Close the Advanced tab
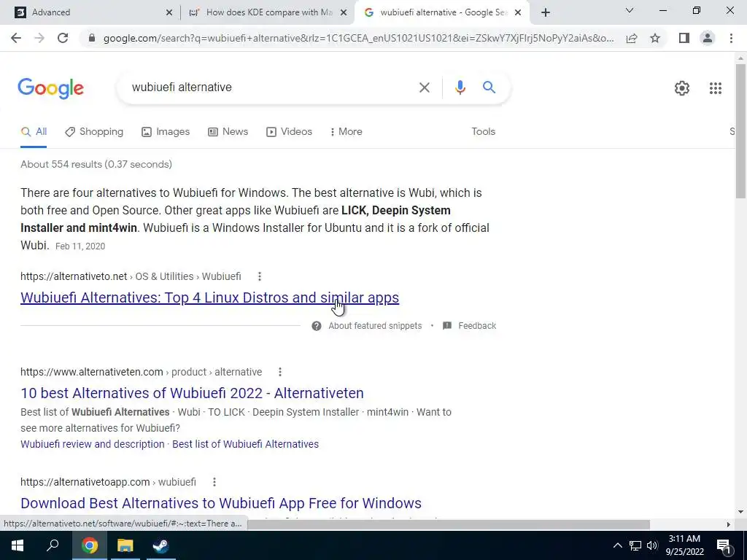 point(169,13)
